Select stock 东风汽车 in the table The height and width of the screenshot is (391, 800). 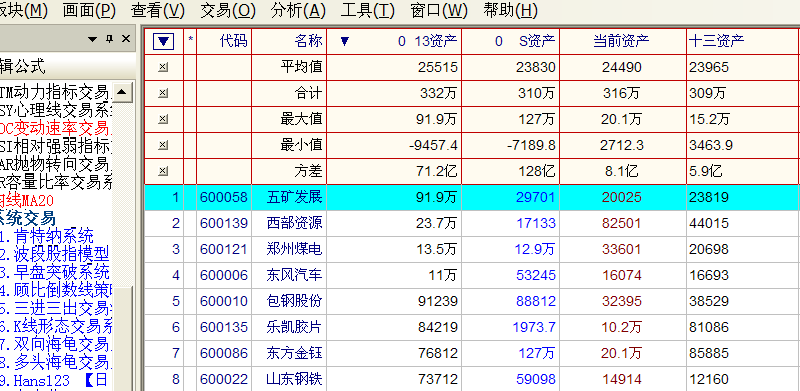click(x=294, y=275)
